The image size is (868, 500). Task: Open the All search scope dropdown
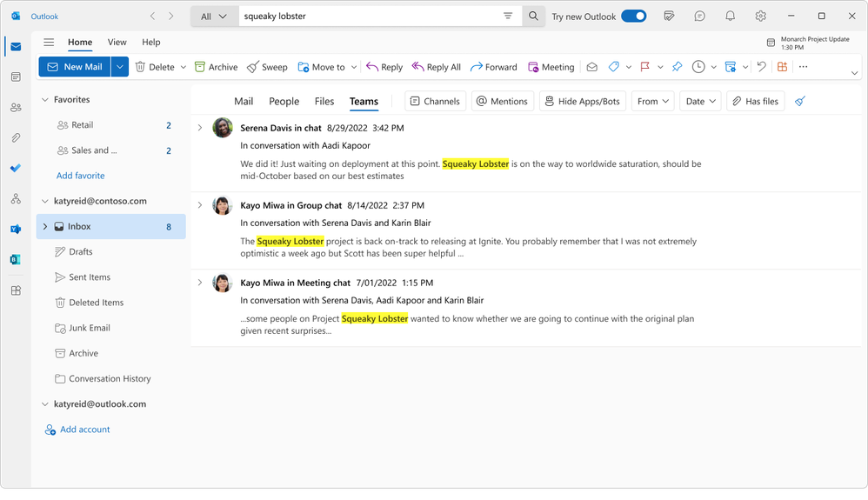coord(214,16)
